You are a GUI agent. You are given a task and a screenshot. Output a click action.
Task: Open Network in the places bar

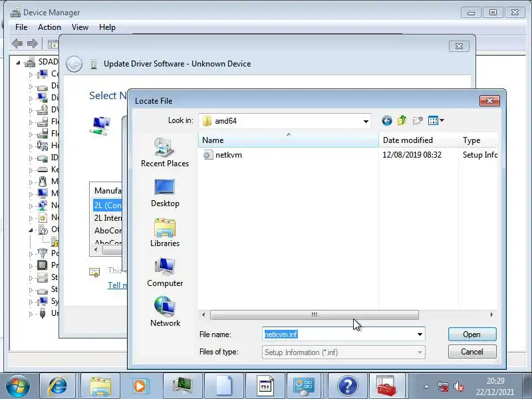click(165, 311)
